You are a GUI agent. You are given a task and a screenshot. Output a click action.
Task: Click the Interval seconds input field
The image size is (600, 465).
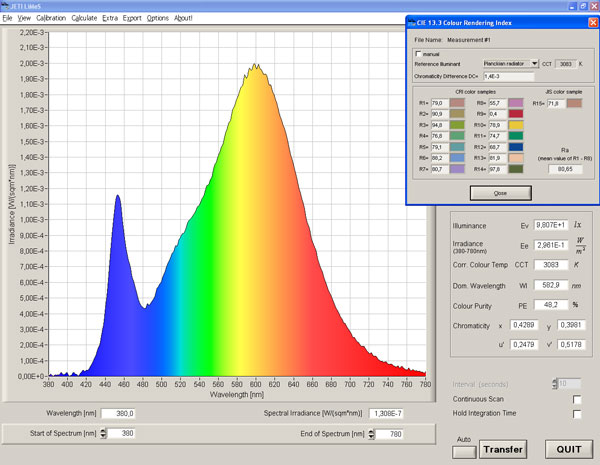click(x=569, y=383)
